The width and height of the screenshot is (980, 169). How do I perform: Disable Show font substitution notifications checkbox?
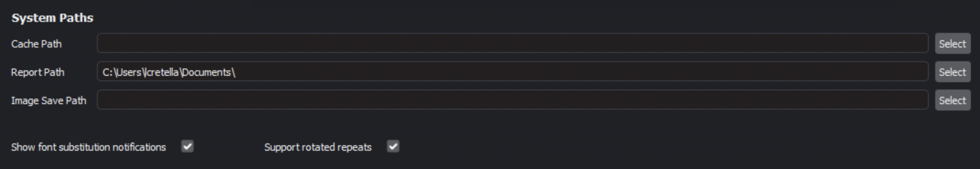pyautogui.click(x=187, y=147)
